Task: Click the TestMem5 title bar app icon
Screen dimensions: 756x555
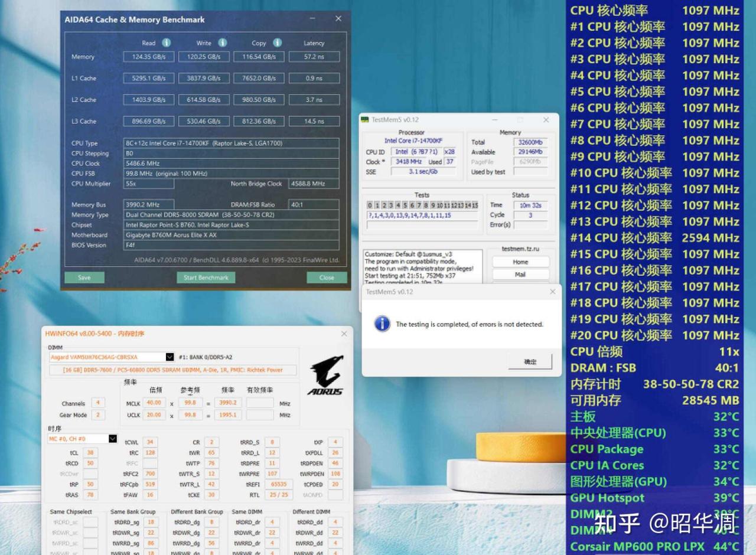Action: point(365,120)
